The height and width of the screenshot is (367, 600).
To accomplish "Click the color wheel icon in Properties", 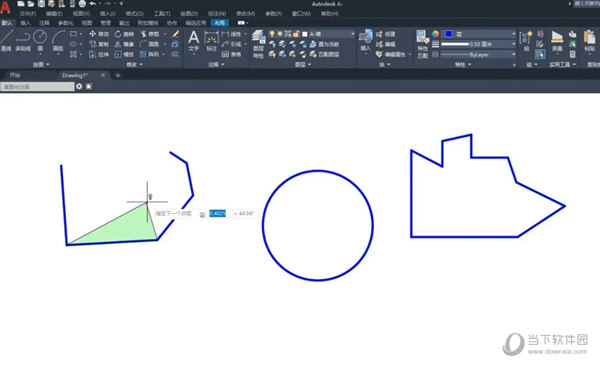I will coord(435,34).
